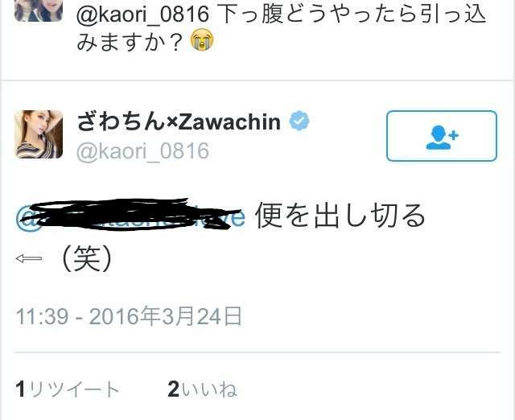Click the verified badge next to Zawachin

click(299, 121)
